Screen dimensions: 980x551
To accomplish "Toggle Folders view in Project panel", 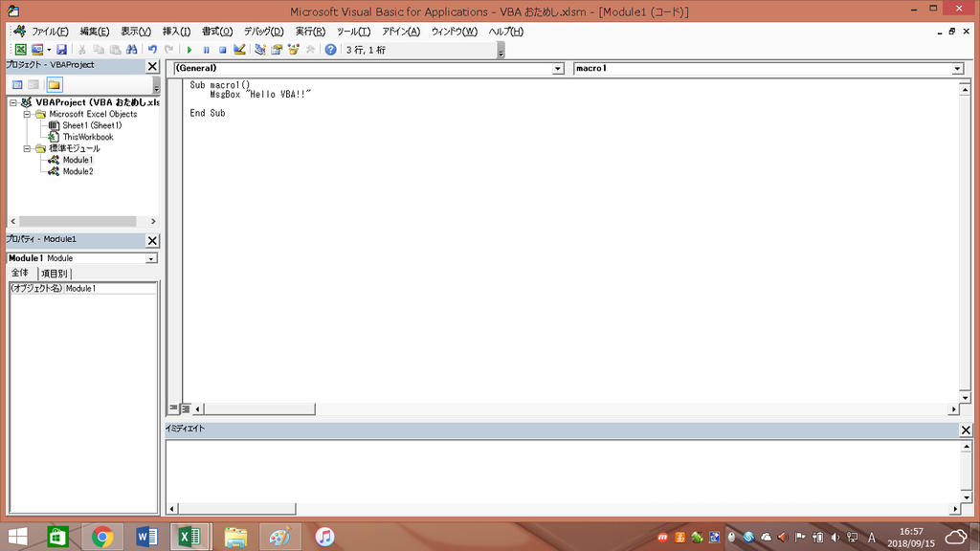I will coord(55,84).
